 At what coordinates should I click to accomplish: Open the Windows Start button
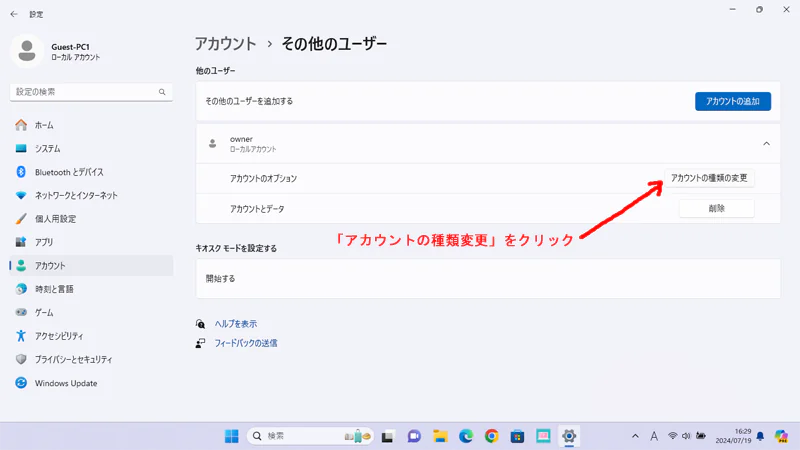pyautogui.click(x=232, y=436)
